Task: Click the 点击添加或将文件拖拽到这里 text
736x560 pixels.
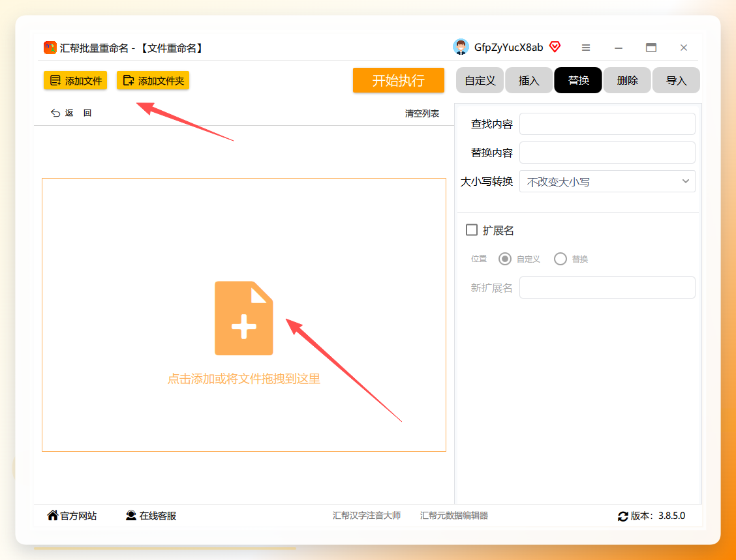Action: click(x=243, y=379)
